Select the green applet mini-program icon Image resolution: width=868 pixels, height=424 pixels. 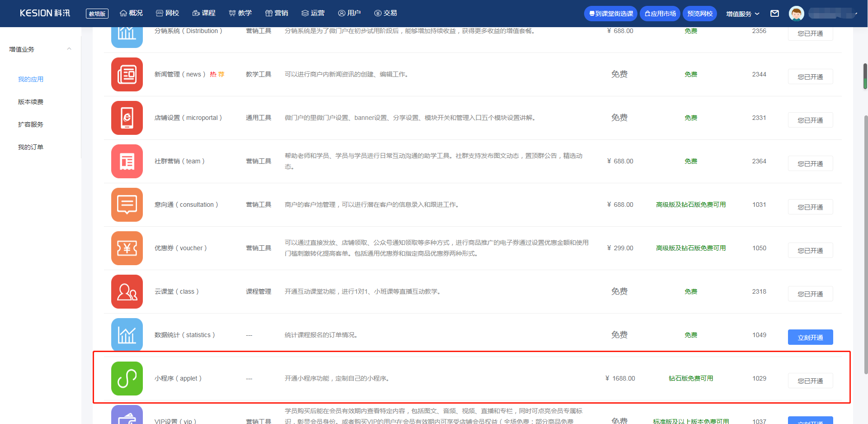coord(127,379)
